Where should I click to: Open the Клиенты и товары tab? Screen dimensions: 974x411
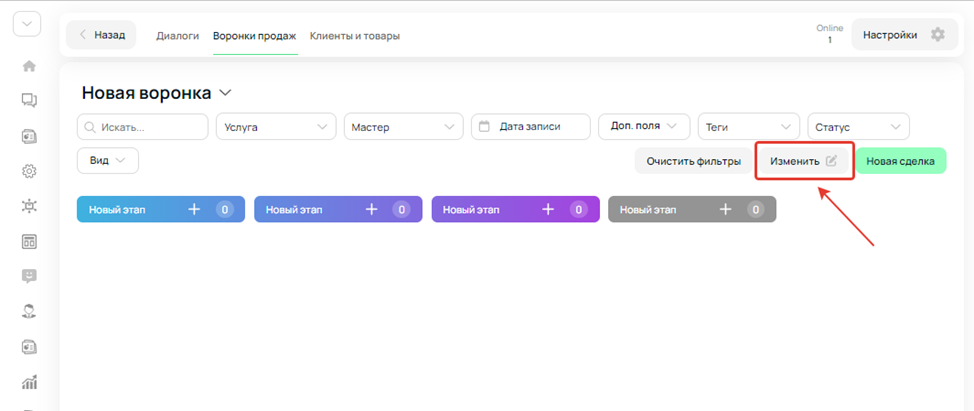[355, 36]
